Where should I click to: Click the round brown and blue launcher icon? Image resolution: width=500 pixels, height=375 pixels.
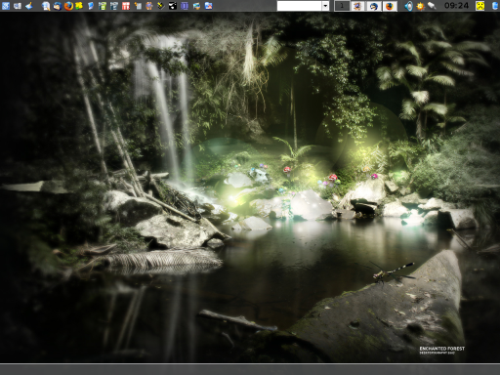point(149,6)
